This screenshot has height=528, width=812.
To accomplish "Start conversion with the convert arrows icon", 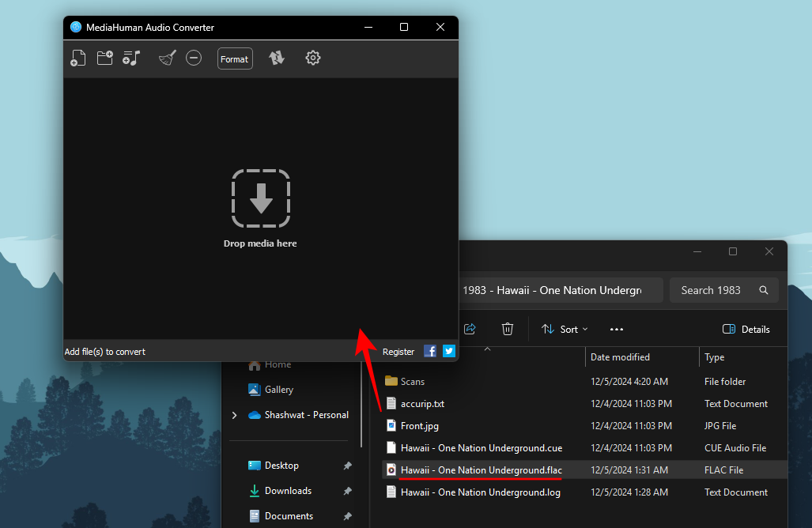I will tap(277, 58).
